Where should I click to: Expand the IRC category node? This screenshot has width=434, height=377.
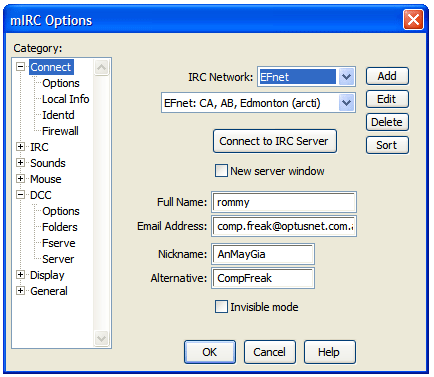click(x=20, y=147)
